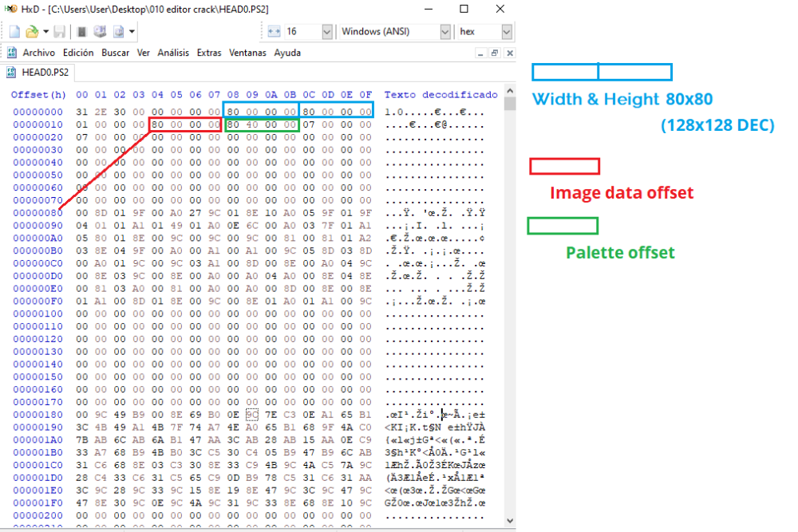Click the New file icon
This screenshot has width=798, height=532.
14,32
